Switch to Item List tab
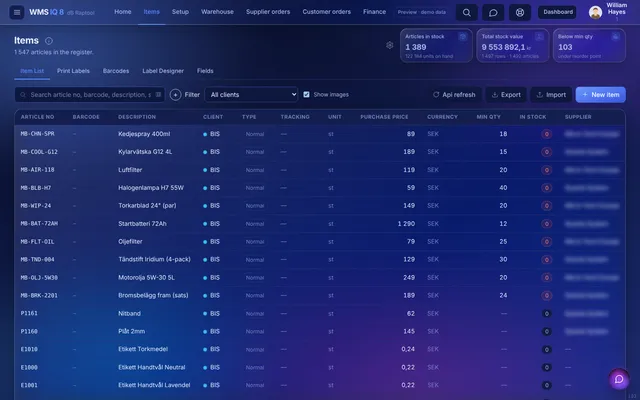 32,71
